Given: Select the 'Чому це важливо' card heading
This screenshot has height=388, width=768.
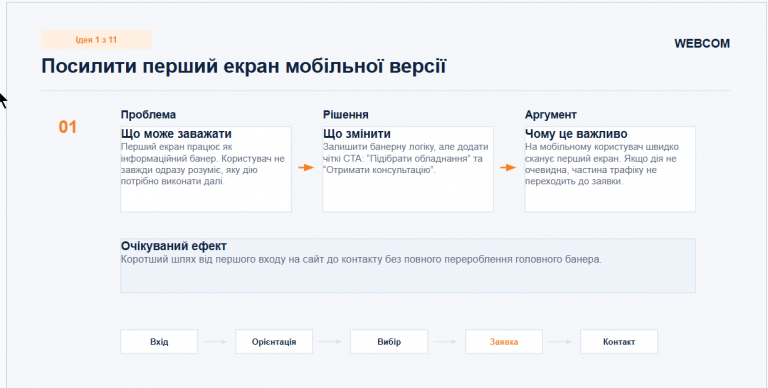Looking at the screenshot, I should (x=576, y=134).
